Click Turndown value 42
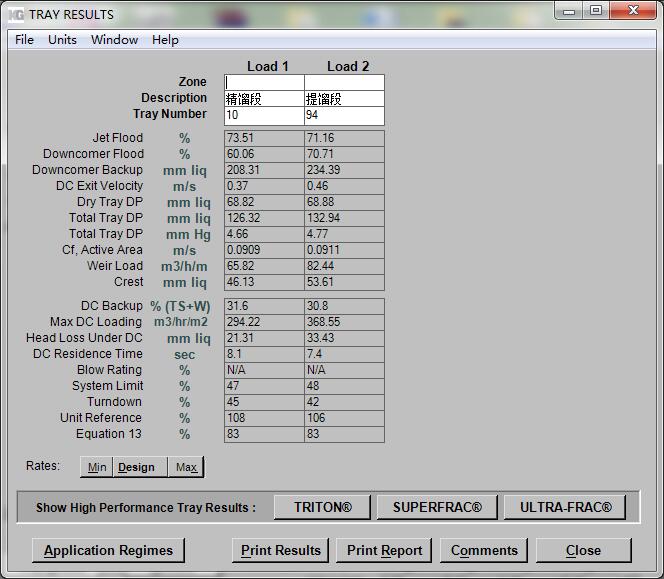The height and width of the screenshot is (579, 664). 344,402
